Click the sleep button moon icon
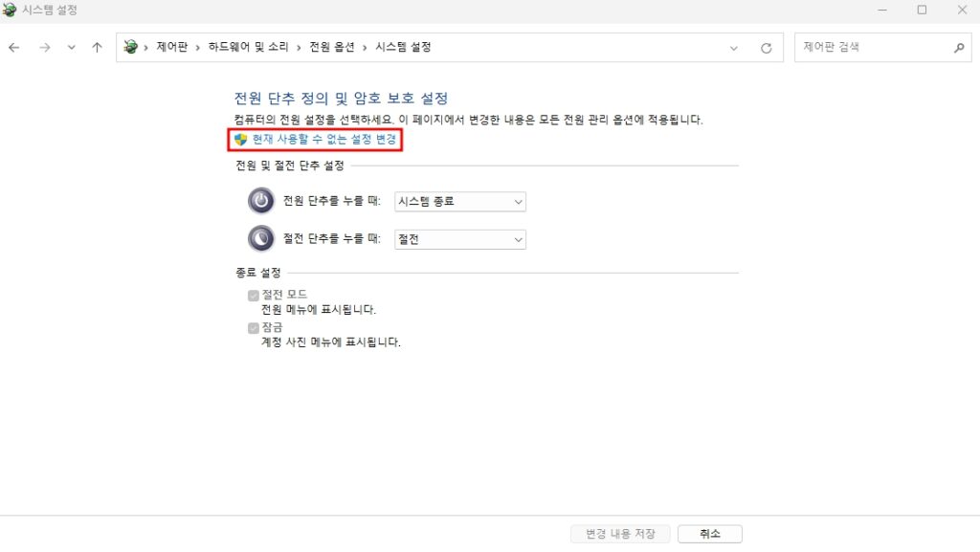This screenshot has height=552, width=980. coord(260,238)
